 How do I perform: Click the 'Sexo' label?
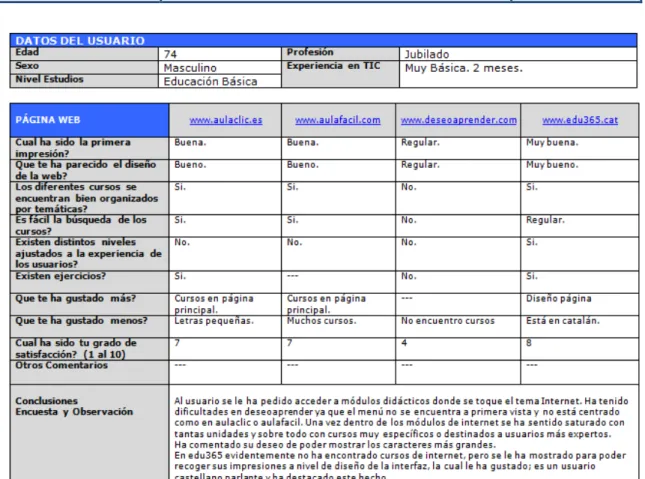[27, 66]
